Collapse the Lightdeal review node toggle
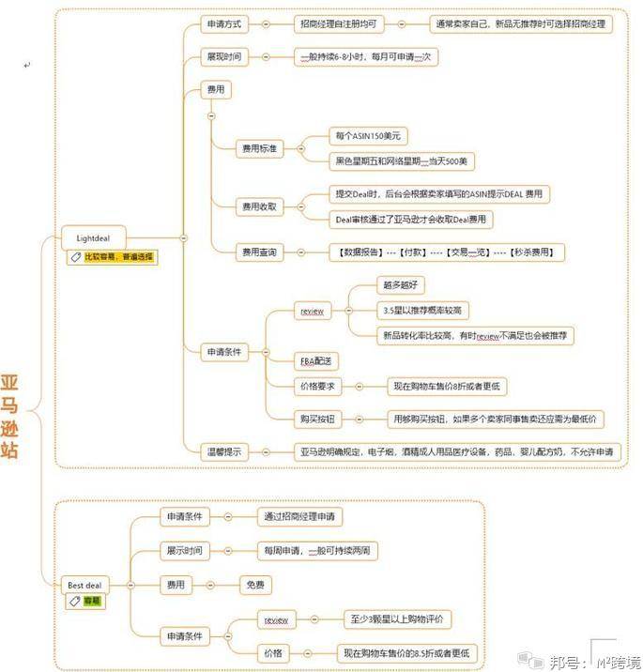643x672 pixels. pyautogui.click(x=349, y=311)
